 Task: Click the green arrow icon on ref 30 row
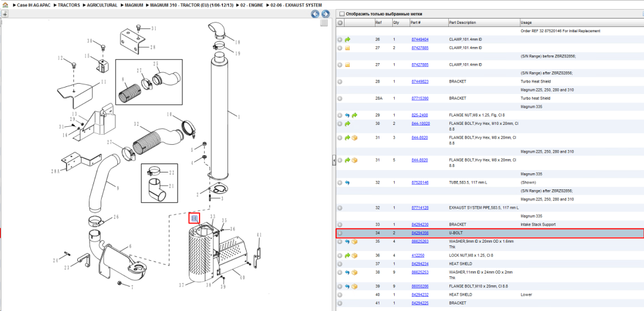click(348, 124)
